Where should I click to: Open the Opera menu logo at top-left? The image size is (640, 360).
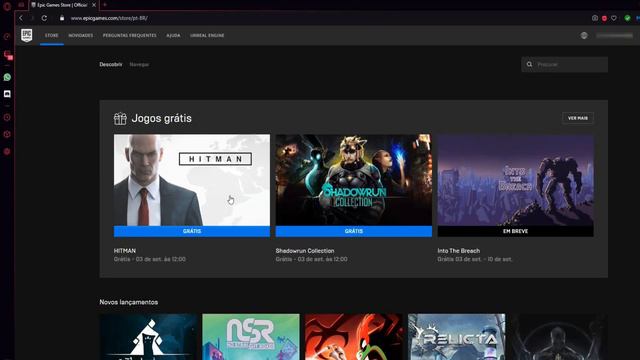tap(7, 6)
